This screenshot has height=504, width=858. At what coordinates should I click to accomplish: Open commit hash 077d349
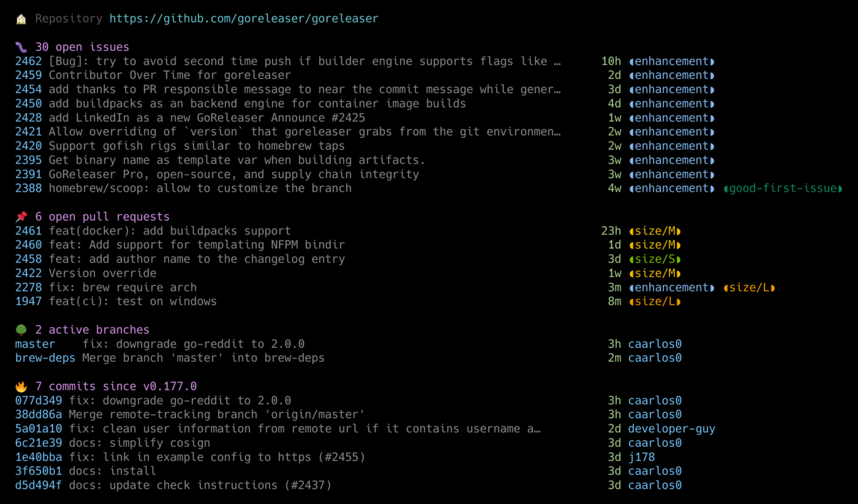tap(39, 401)
